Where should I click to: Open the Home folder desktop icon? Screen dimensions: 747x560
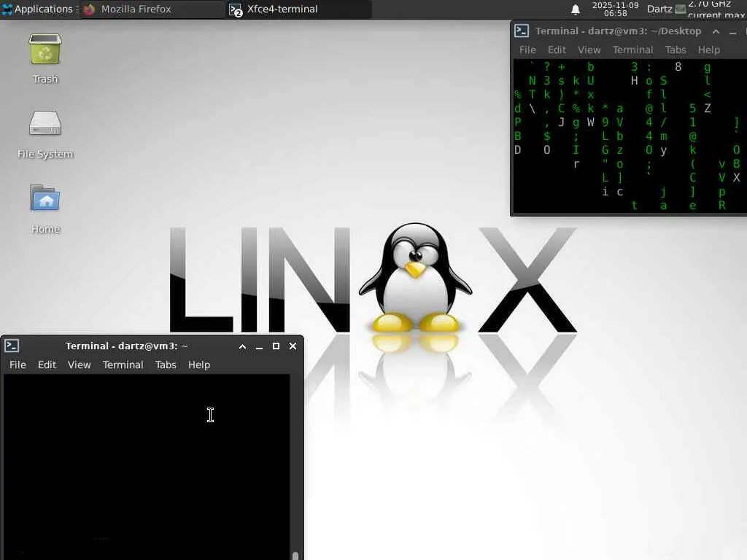(x=44, y=209)
